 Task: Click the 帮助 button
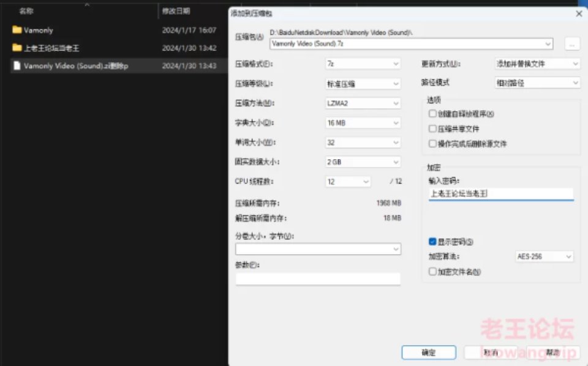point(552,353)
